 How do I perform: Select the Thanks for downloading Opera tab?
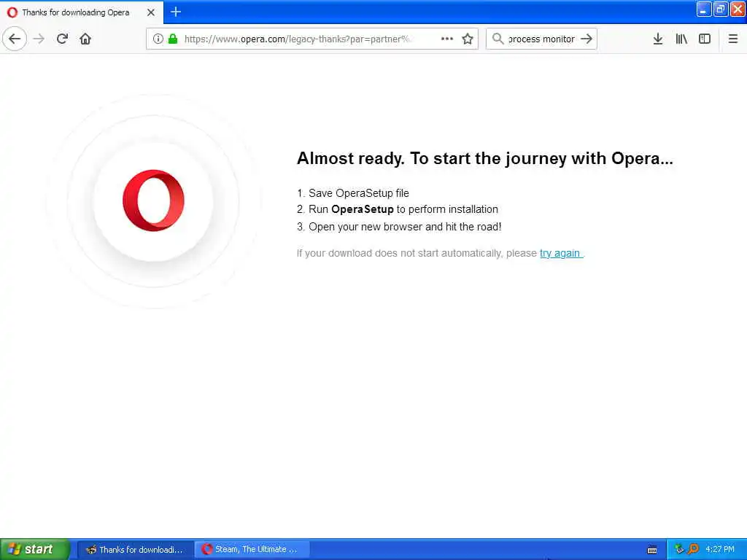(x=82, y=12)
